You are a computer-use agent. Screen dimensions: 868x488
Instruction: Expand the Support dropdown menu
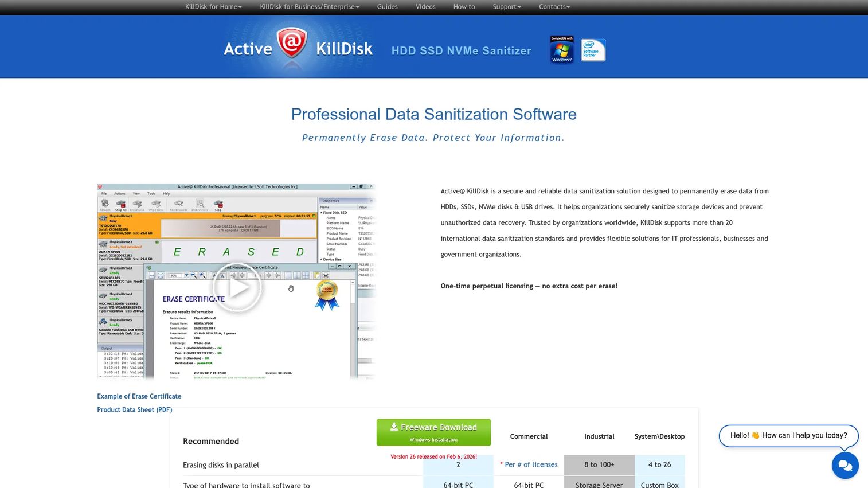(507, 7)
